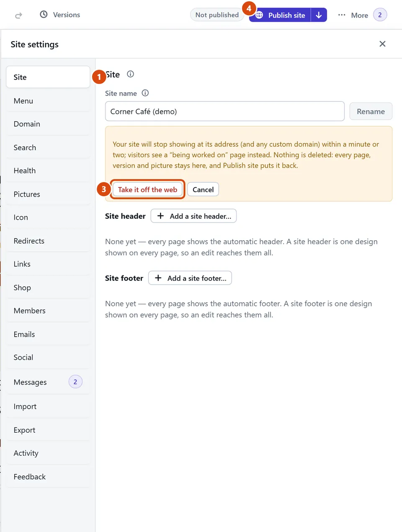The image size is (402, 532).
Task: Confirm Take it off the web
Action: pyautogui.click(x=148, y=189)
